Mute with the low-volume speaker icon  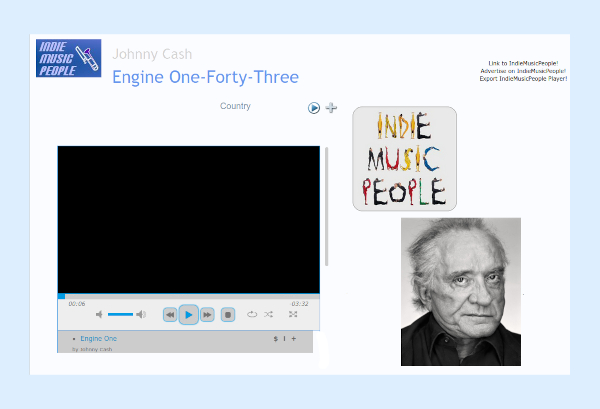tap(99, 314)
